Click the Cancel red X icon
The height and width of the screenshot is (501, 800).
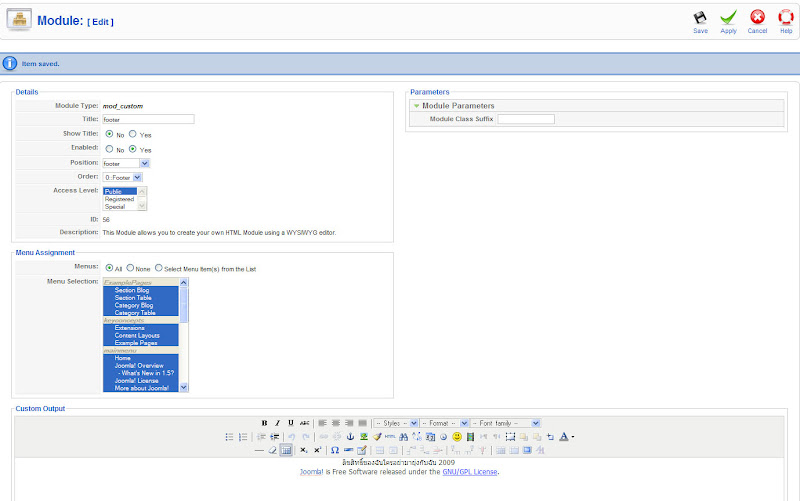click(757, 18)
